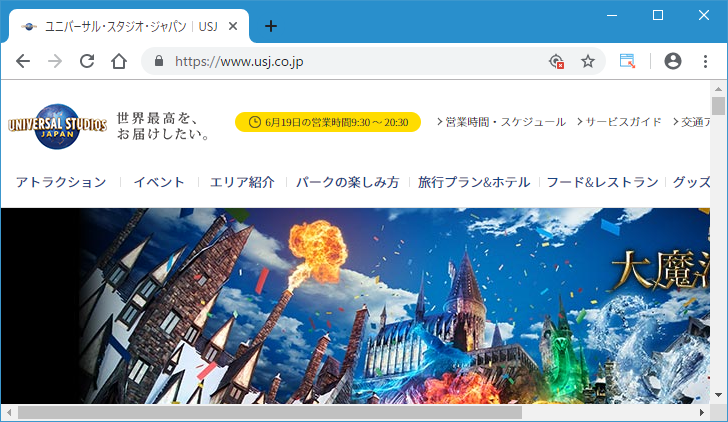Bookmark this page with the star
This screenshot has height=422, width=728.
pyautogui.click(x=588, y=61)
